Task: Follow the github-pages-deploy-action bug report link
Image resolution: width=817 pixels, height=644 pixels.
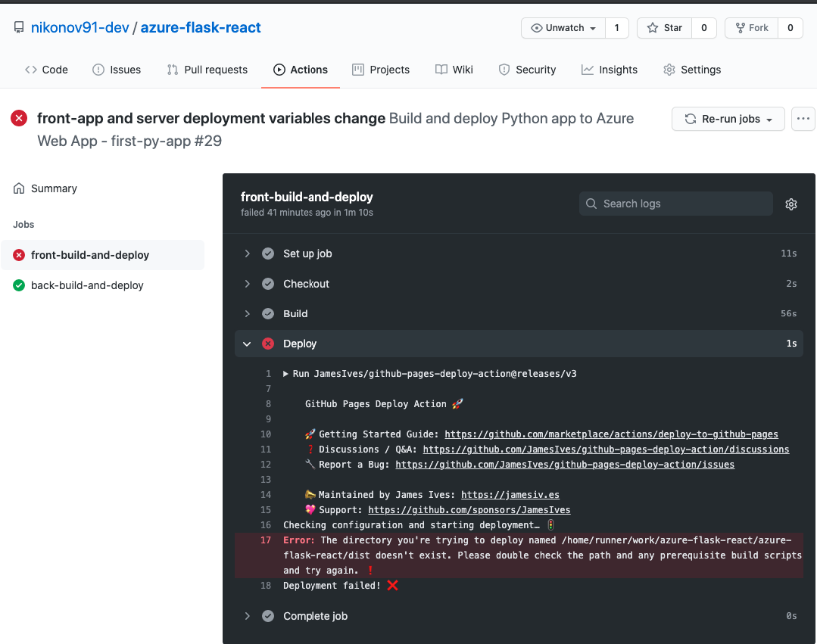Action: 565,464
